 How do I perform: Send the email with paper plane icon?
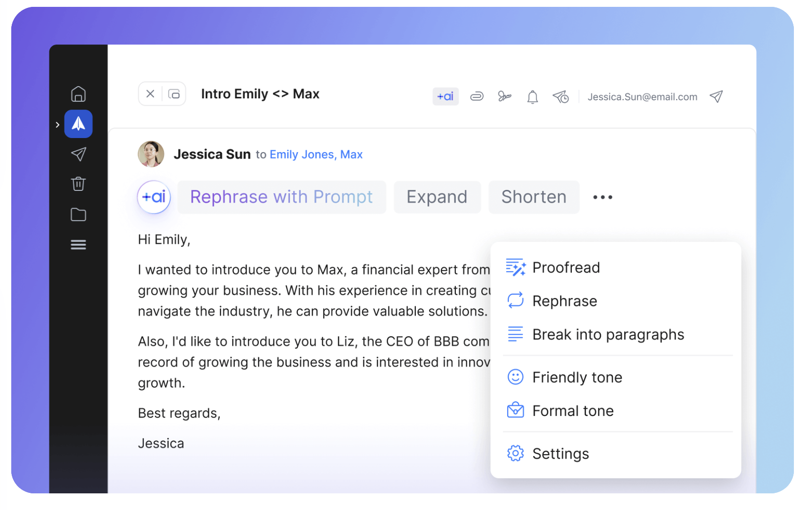click(x=716, y=96)
